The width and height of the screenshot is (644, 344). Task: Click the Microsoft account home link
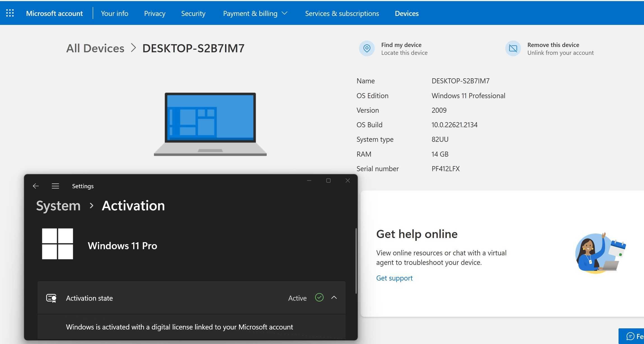click(x=54, y=13)
